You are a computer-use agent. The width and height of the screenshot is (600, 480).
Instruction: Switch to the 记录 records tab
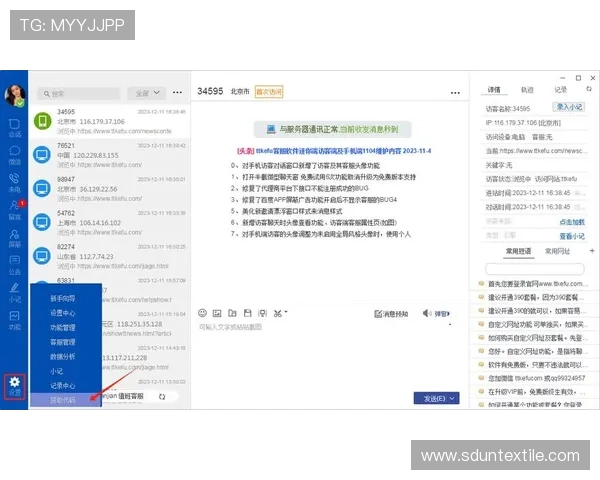(561, 90)
